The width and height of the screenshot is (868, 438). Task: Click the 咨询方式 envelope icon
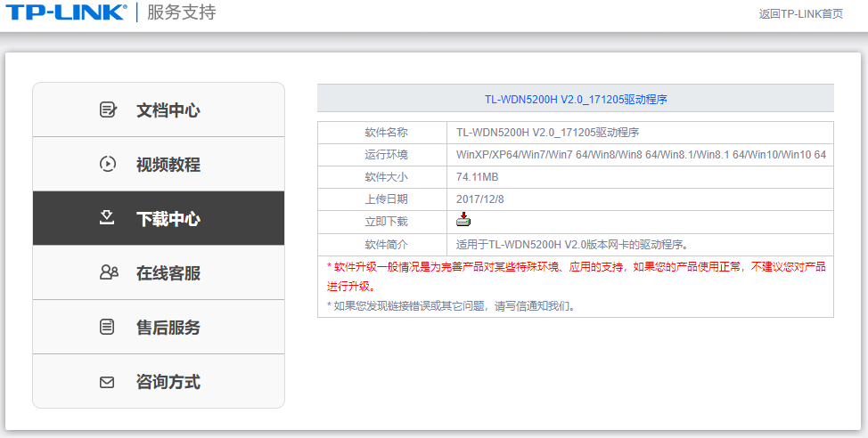click(107, 382)
